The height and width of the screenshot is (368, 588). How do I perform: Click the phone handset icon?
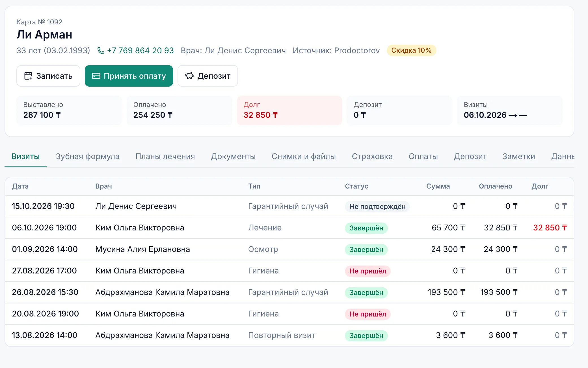pyautogui.click(x=101, y=51)
